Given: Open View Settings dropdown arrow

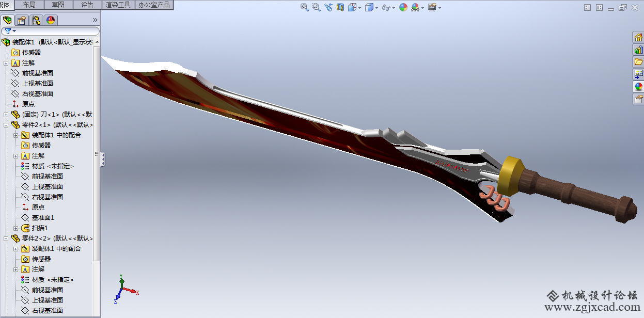Looking at the screenshot, I should pos(439,8).
